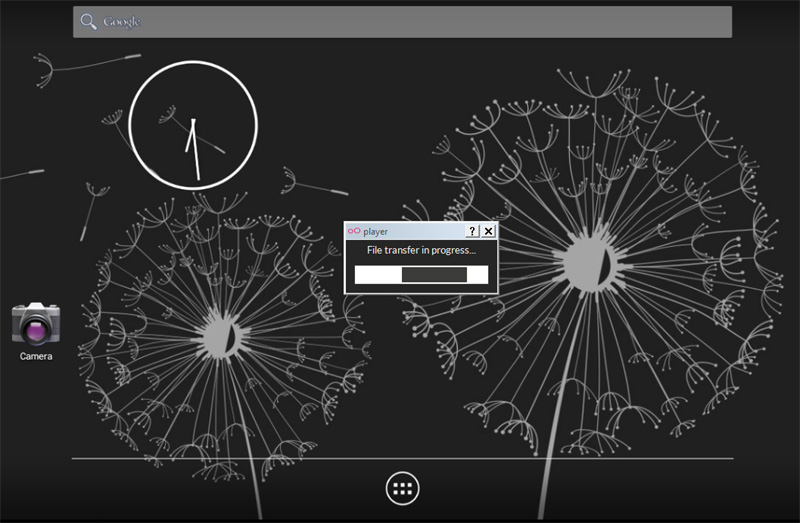The width and height of the screenshot is (800, 523).
Task: Close the player file transfer dialog
Action: pyautogui.click(x=488, y=231)
